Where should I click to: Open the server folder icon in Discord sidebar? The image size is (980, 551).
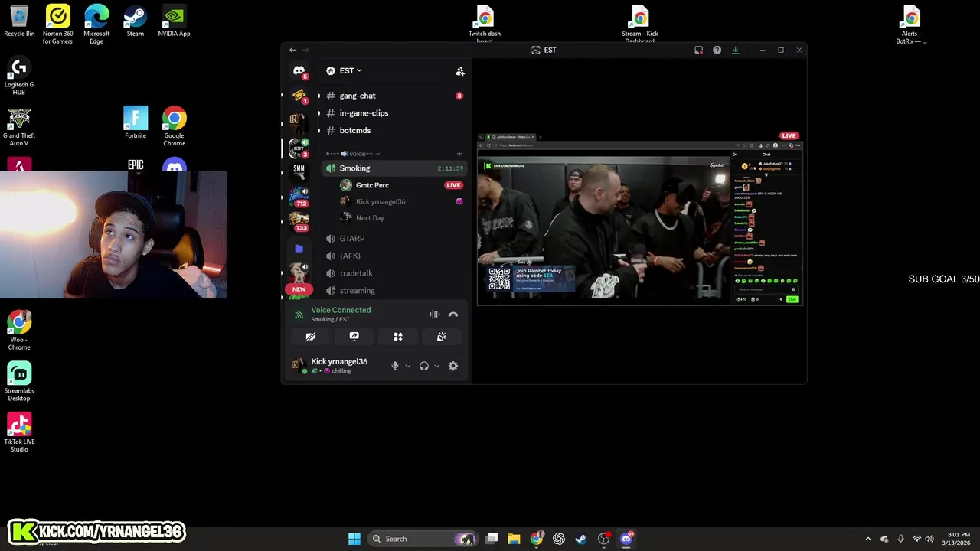[299, 249]
